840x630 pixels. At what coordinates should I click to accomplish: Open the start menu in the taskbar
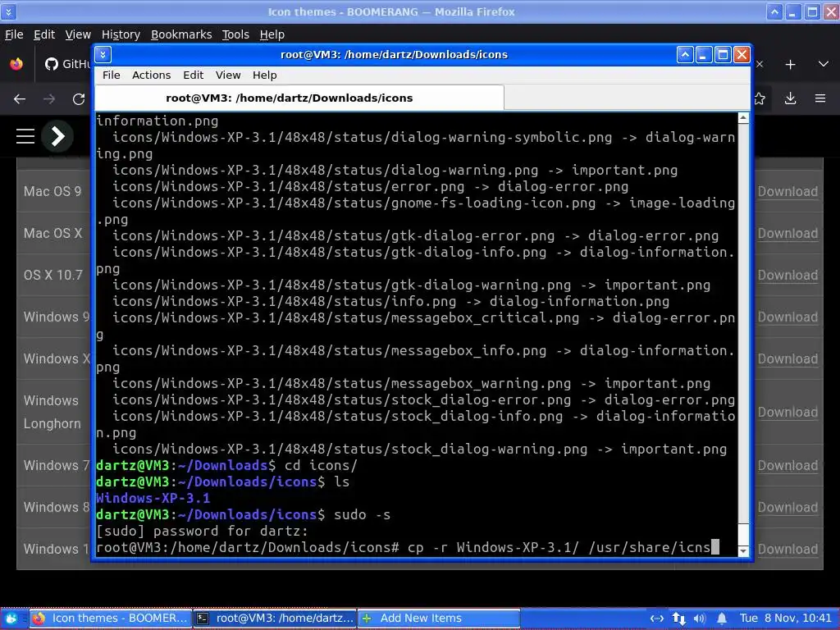(x=11, y=619)
